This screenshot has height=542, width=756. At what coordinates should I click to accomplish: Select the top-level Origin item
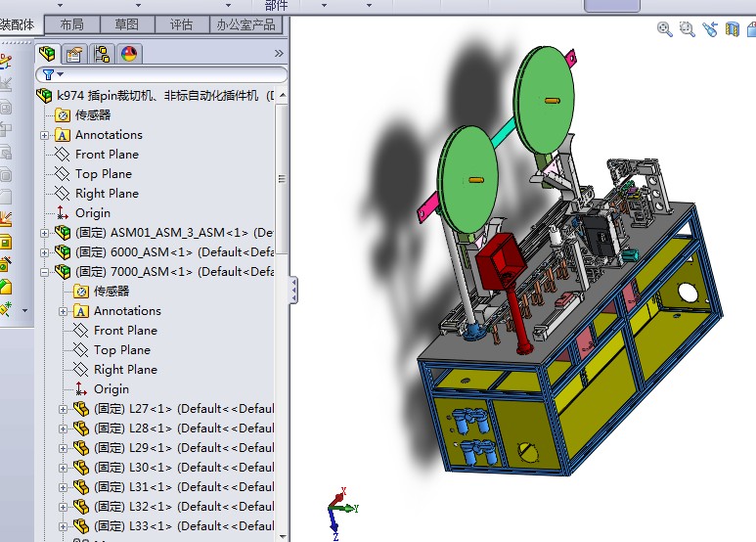93,213
